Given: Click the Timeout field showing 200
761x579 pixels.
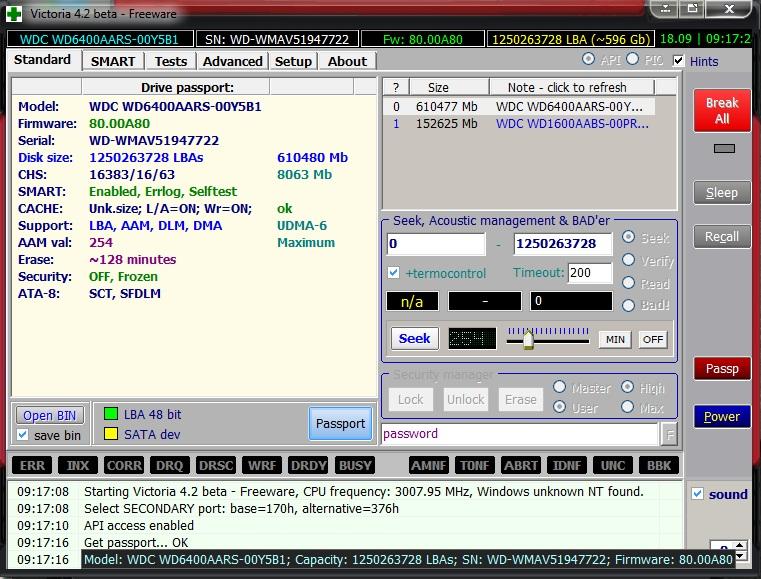Looking at the screenshot, I should pyautogui.click(x=590, y=273).
